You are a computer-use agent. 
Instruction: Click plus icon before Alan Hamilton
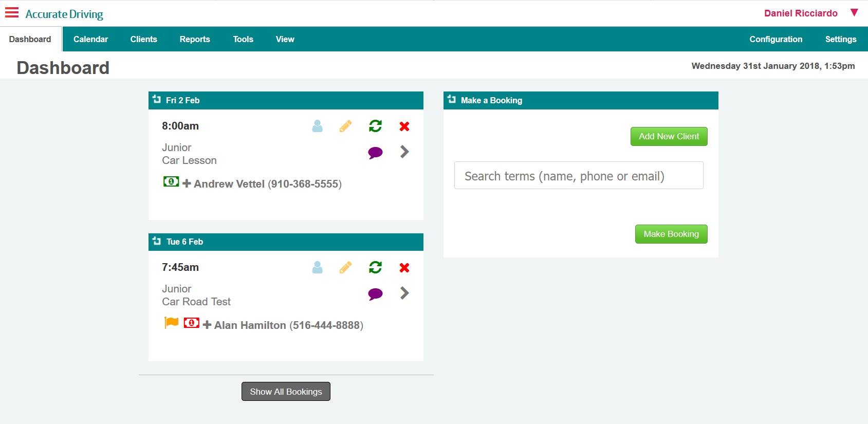point(207,325)
